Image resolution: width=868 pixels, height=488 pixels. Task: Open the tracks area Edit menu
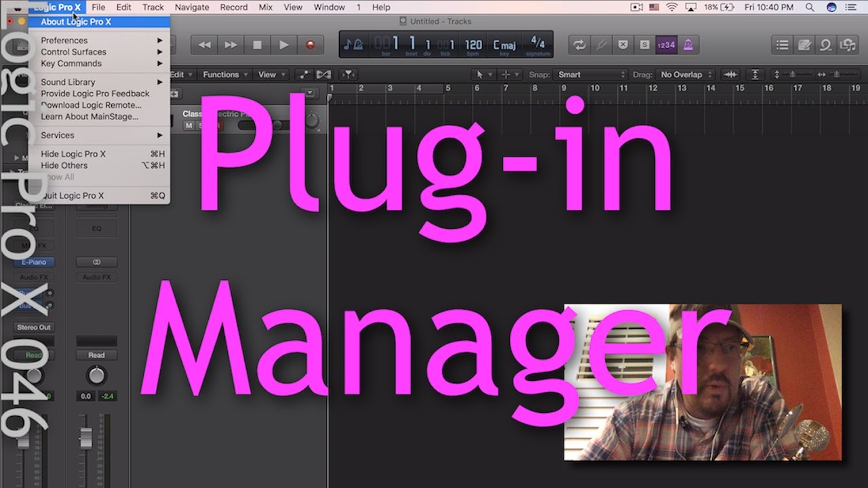(x=181, y=75)
